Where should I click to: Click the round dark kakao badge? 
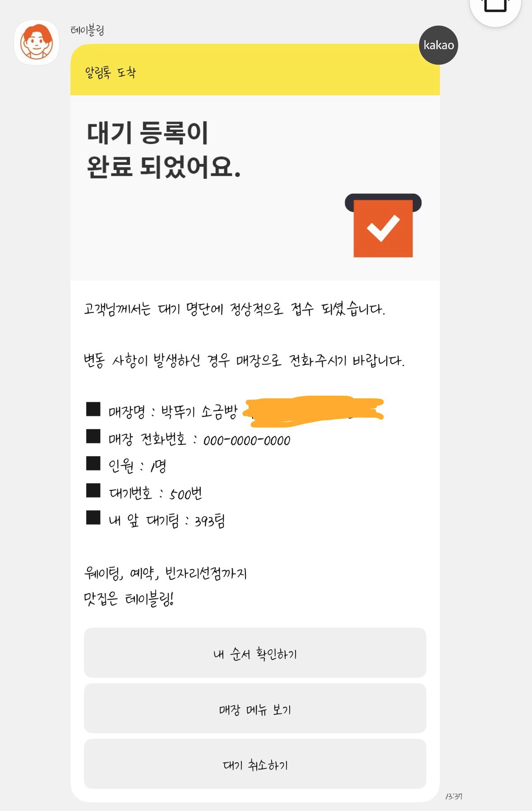coord(439,45)
